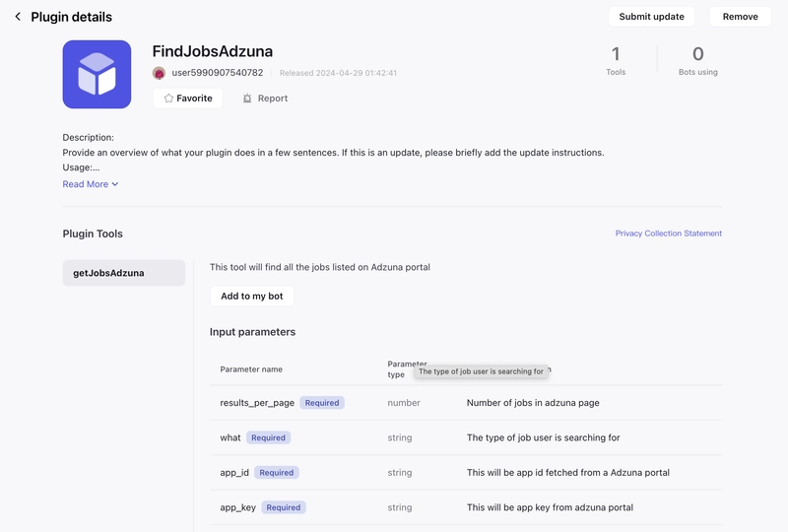Click the 'what' parameter name
The image size is (788, 532).
pos(230,437)
